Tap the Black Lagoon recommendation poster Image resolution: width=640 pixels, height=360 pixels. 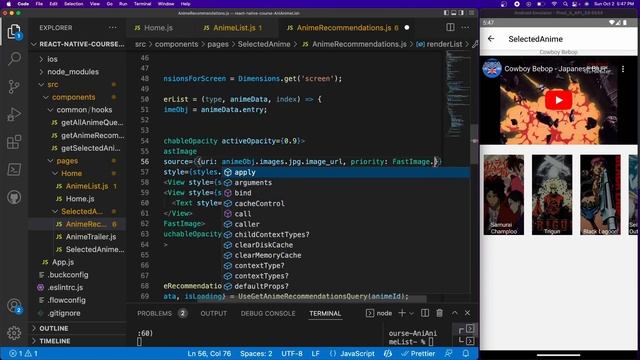[600, 195]
